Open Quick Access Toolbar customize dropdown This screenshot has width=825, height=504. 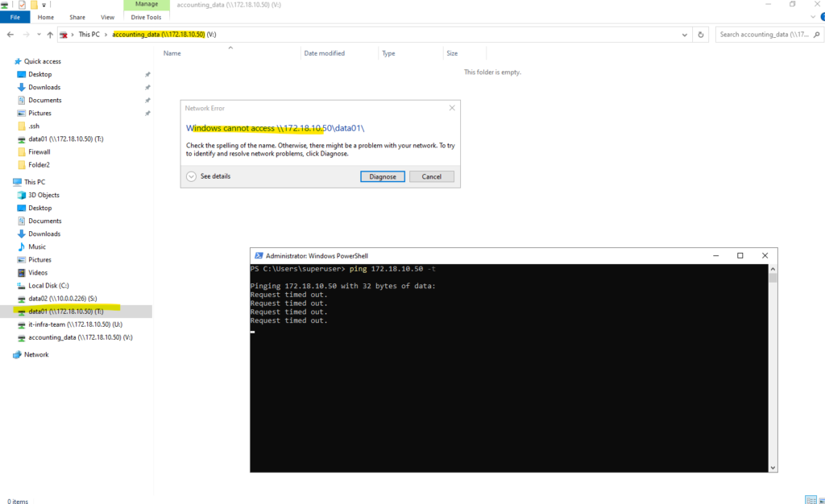[x=44, y=5]
